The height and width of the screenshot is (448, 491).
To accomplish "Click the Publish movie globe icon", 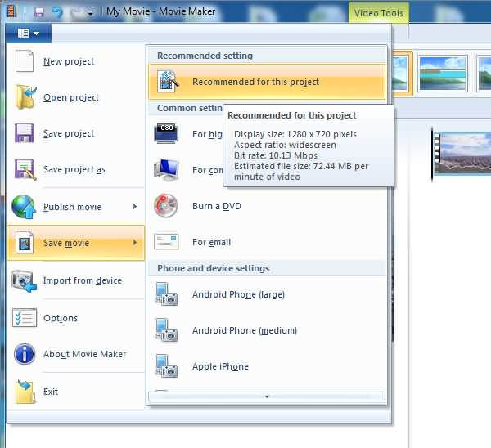I will (x=24, y=207).
